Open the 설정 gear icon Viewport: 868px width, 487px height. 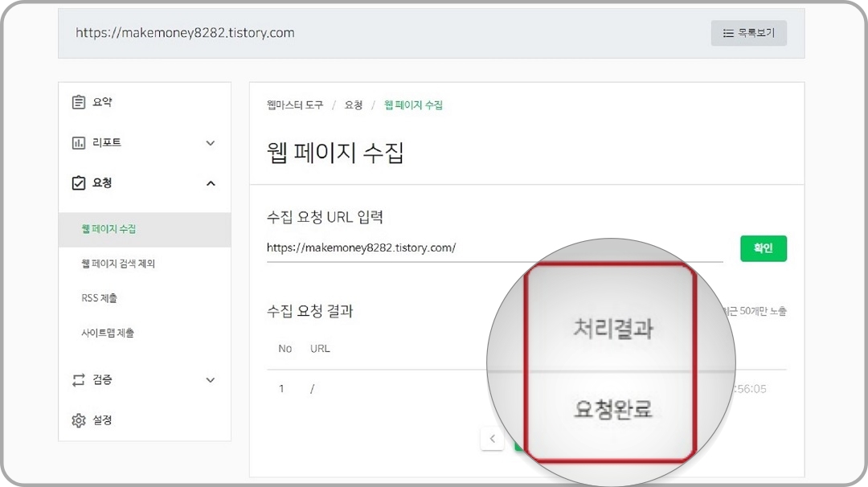pyautogui.click(x=77, y=419)
